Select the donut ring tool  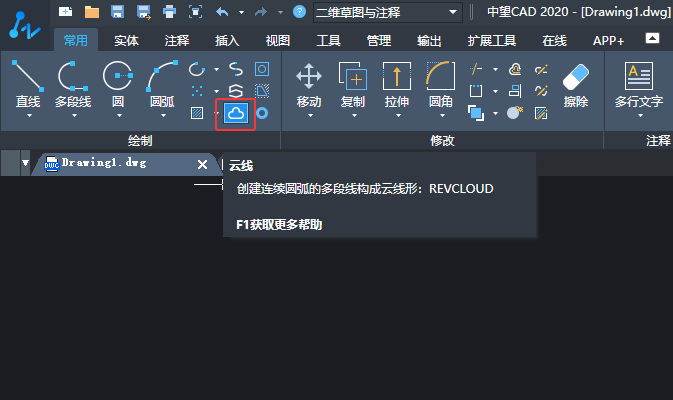click(x=262, y=113)
